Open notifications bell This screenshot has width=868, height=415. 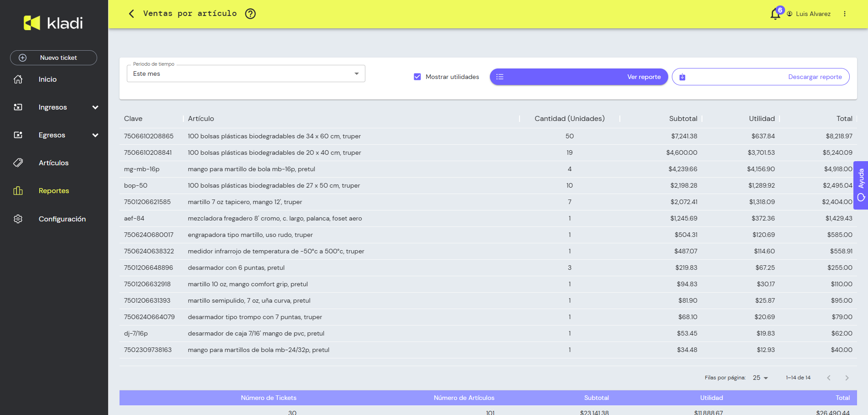pos(775,14)
